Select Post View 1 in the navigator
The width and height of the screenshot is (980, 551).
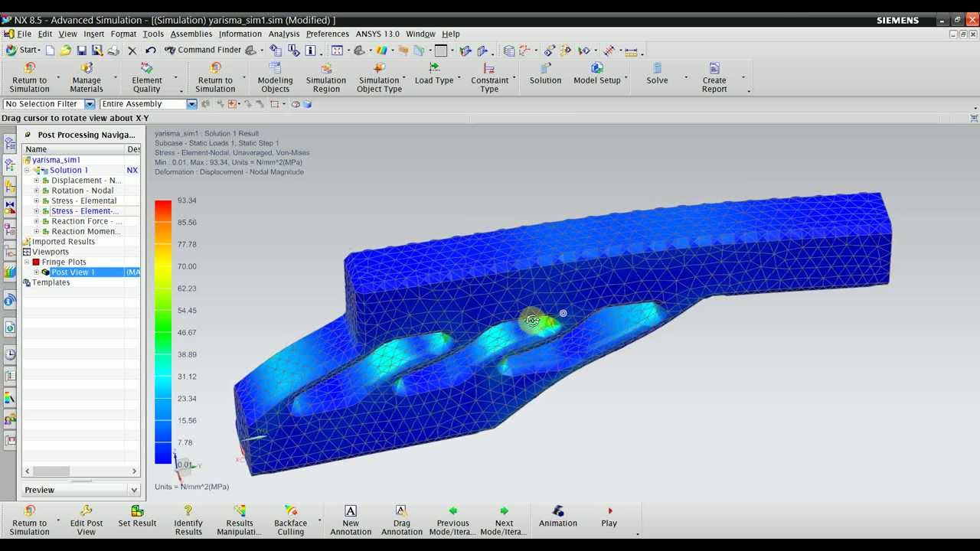73,272
